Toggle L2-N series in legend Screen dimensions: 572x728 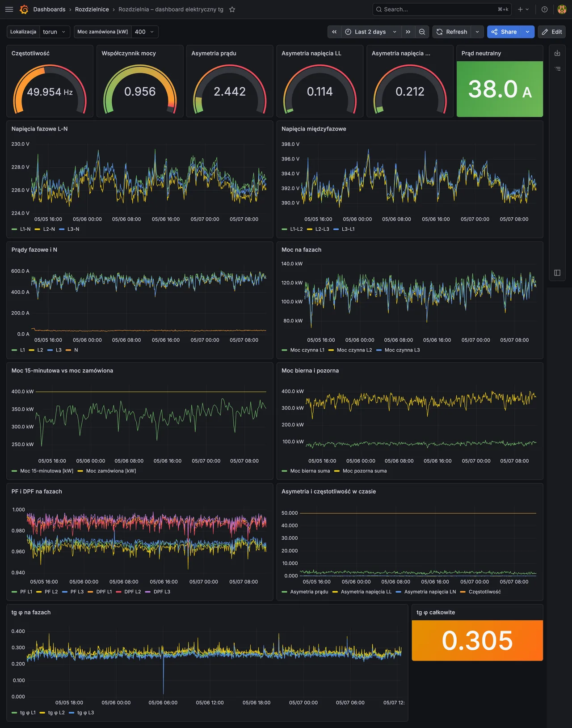point(49,229)
